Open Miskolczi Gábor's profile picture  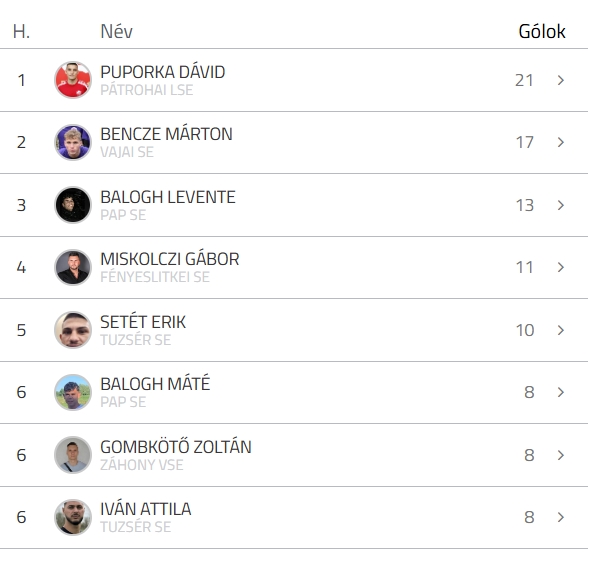pyautogui.click(x=73, y=267)
